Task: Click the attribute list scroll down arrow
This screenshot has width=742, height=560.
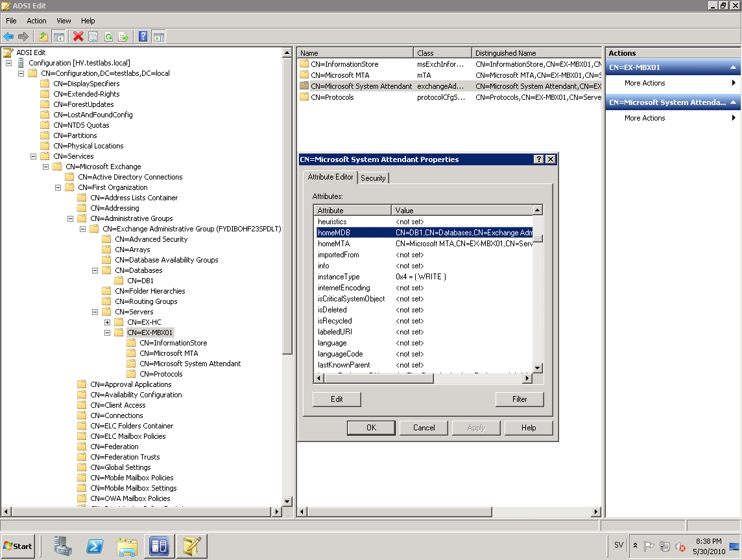Action: pyautogui.click(x=538, y=368)
